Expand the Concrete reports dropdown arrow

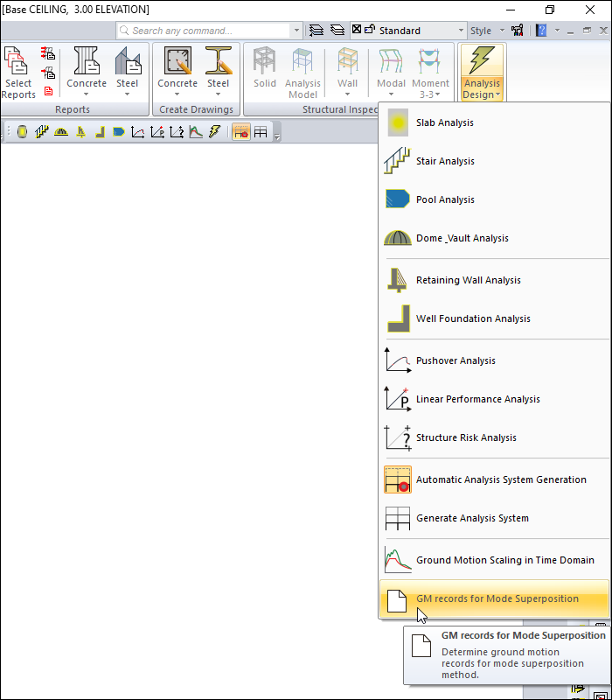pyautogui.click(x=86, y=94)
